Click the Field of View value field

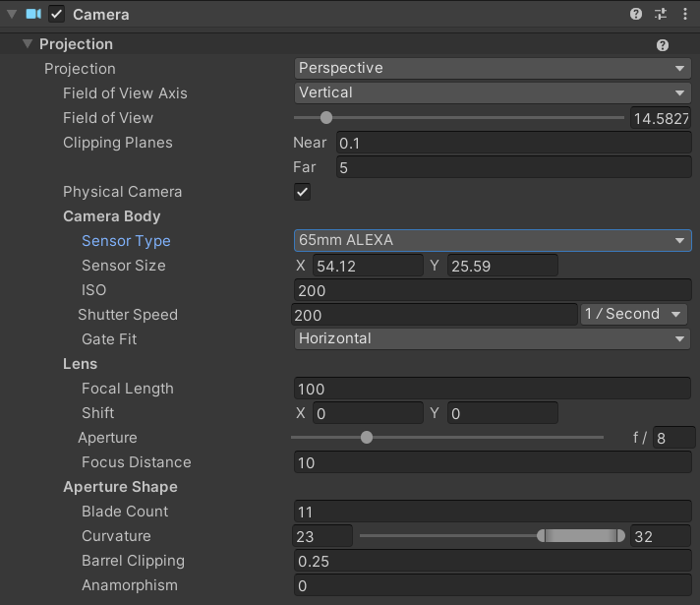coord(661,118)
